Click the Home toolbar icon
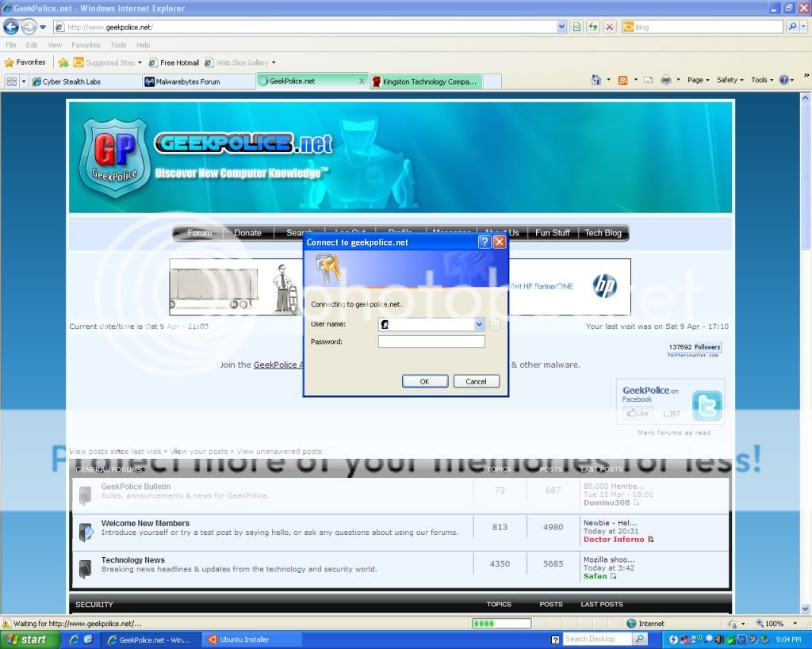812x649 pixels. (x=596, y=80)
